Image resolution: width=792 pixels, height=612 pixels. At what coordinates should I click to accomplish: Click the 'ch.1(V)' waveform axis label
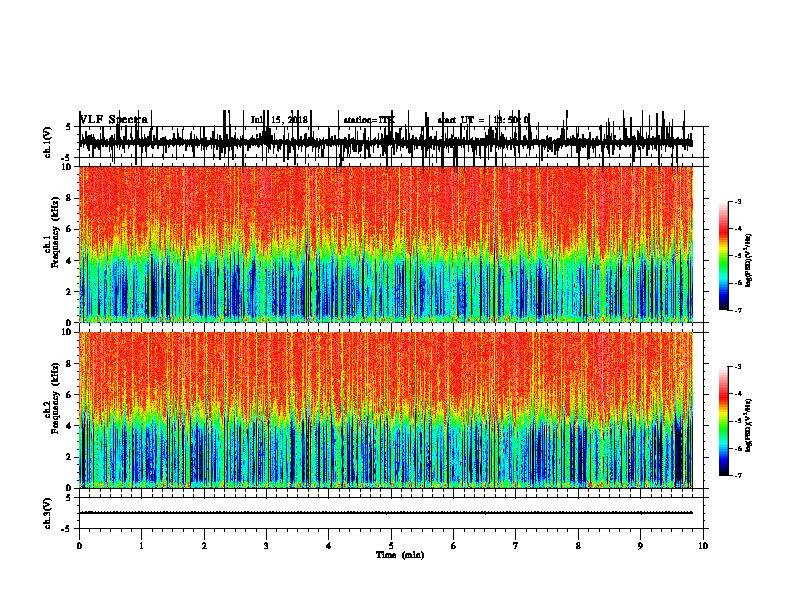pyautogui.click(x=48, y=142)
